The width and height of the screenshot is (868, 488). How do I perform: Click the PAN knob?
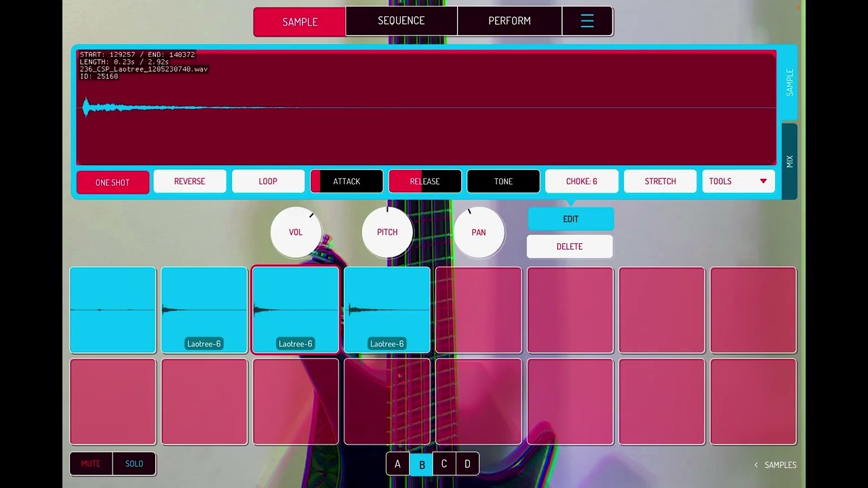click(x=479, y=232)
